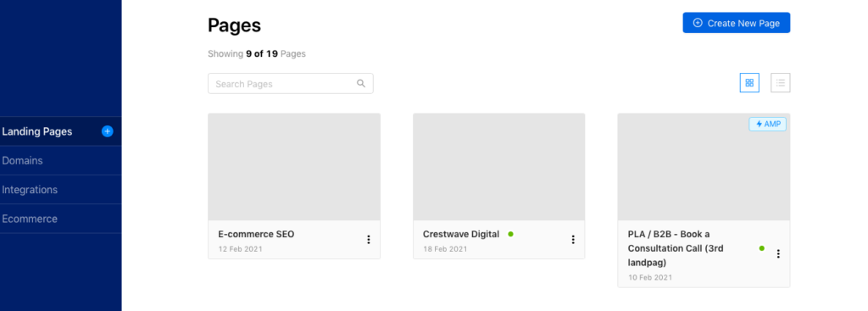
Task: Switch to grid view
Action: [749, 82]
